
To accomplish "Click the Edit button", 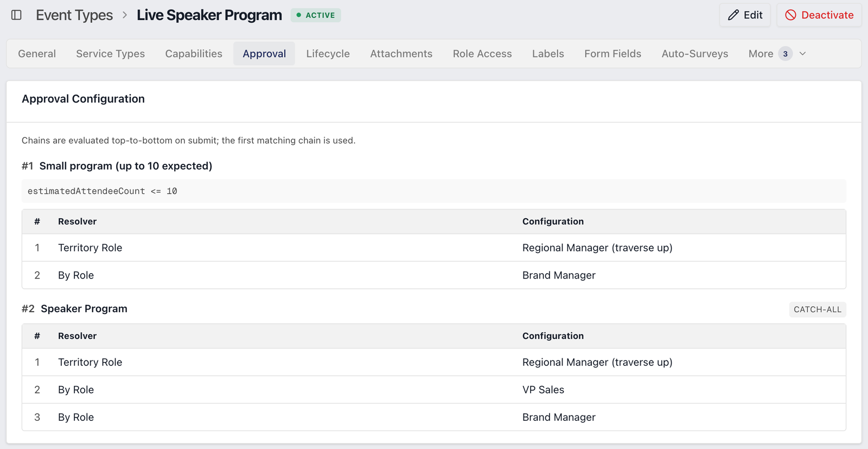I will coord(745,15).
